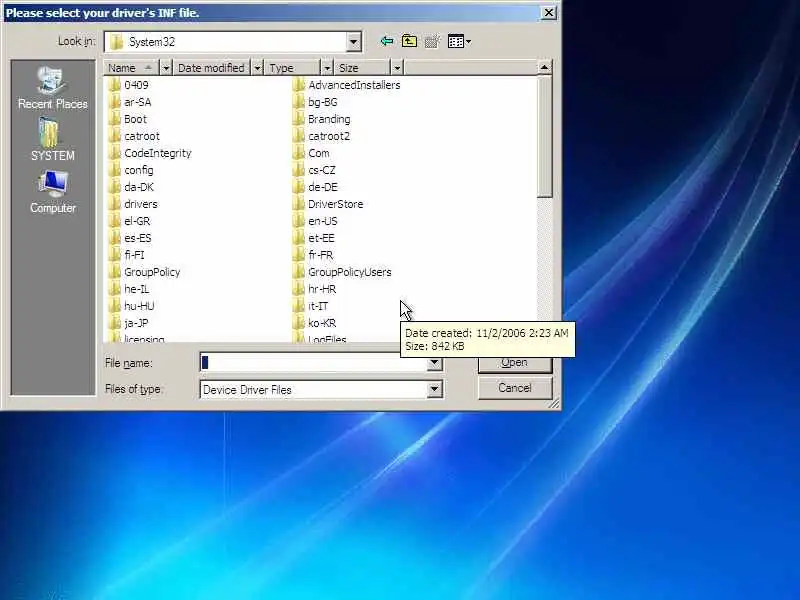800x600 pixels.
Task: Sort by Date modified column header
Action: click(x=212, y=68)
